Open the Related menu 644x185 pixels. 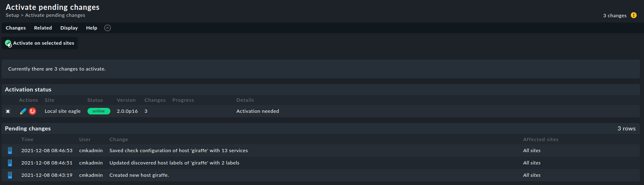coord(43,28)
